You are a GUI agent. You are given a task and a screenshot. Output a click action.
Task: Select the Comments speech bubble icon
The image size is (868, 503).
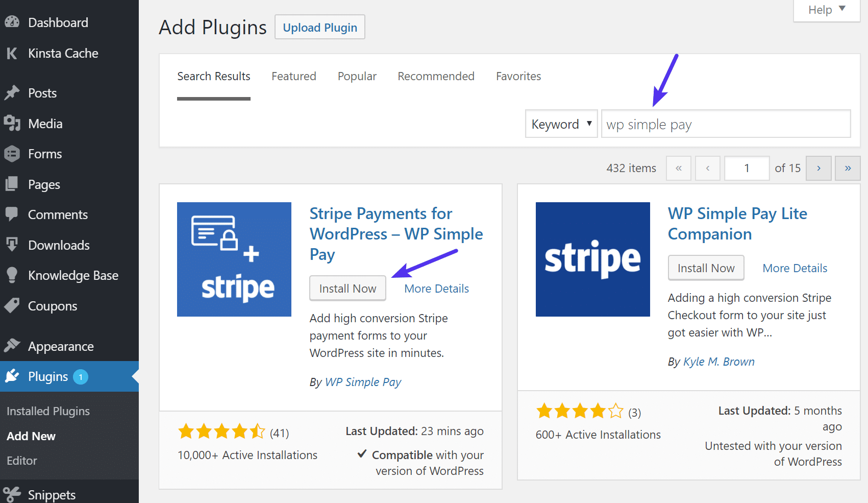click(x=12, y=214)
